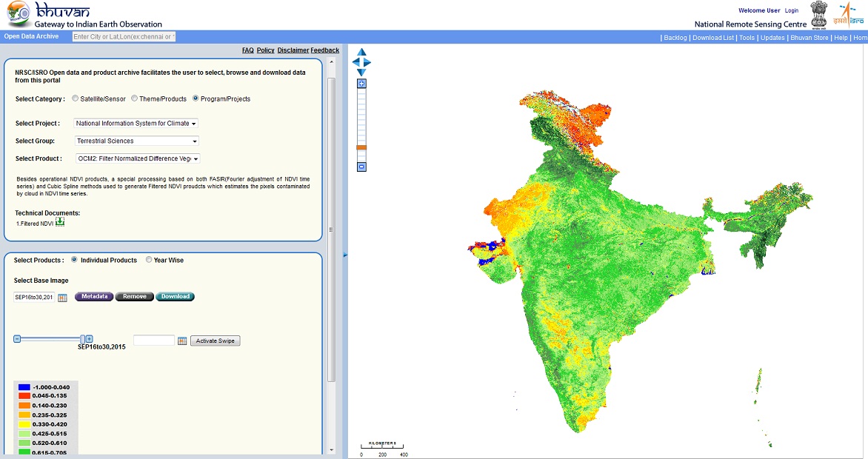
Task: Pan the map down with the arrow
Action: point(361,73)
